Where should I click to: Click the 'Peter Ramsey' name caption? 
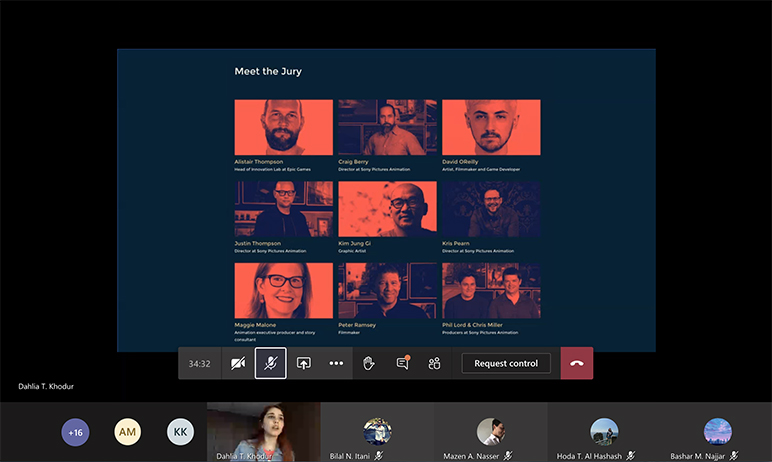click(357, 325)
